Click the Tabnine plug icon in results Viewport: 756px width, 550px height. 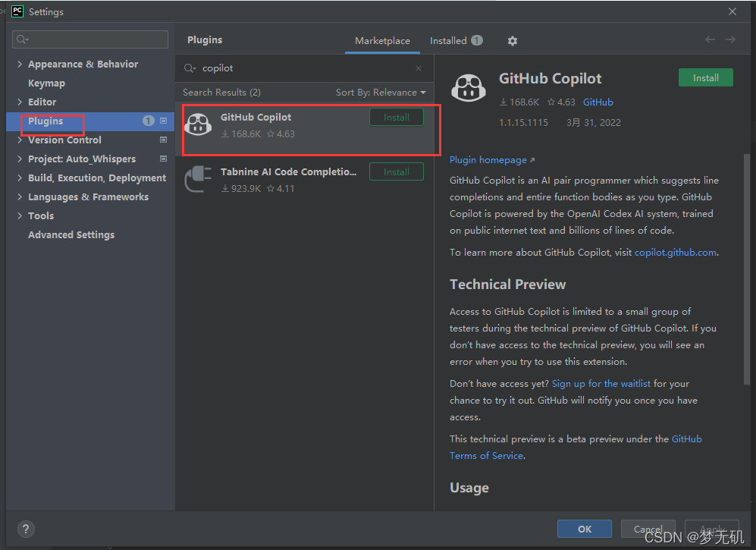[x=199, y=180]
